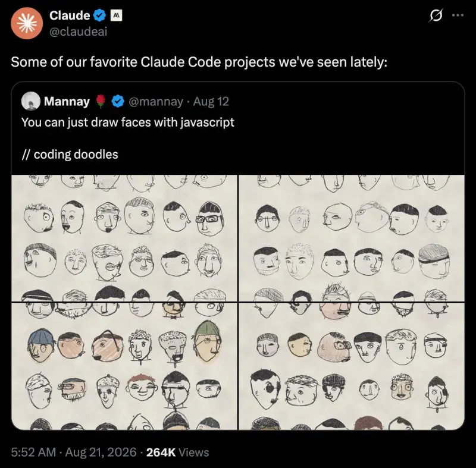Click the 5:52 AM Aug 21 timestamp
Screen dimensions: 476x468
[74, 452]
